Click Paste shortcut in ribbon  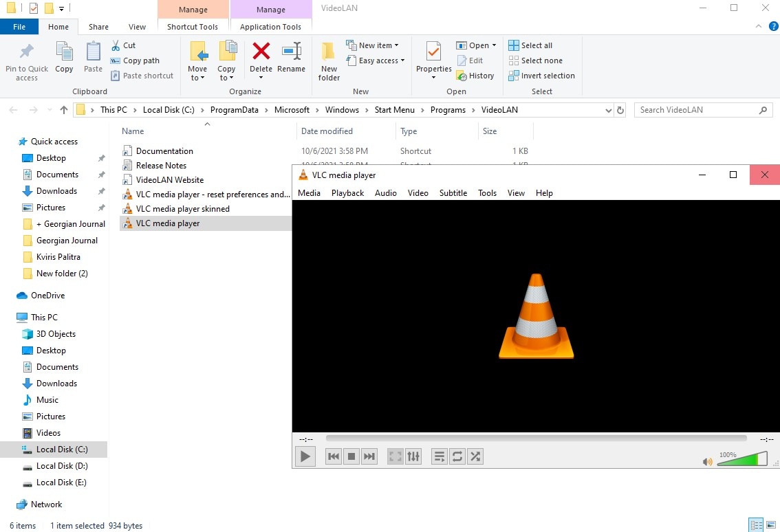(142, 76)
